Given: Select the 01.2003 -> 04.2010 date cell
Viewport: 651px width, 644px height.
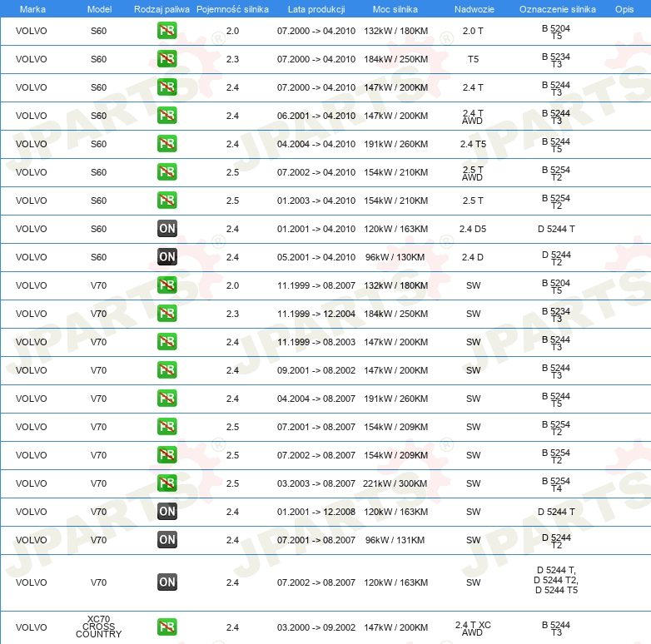Looking at the screenshot, I should [x=316, y=201].
